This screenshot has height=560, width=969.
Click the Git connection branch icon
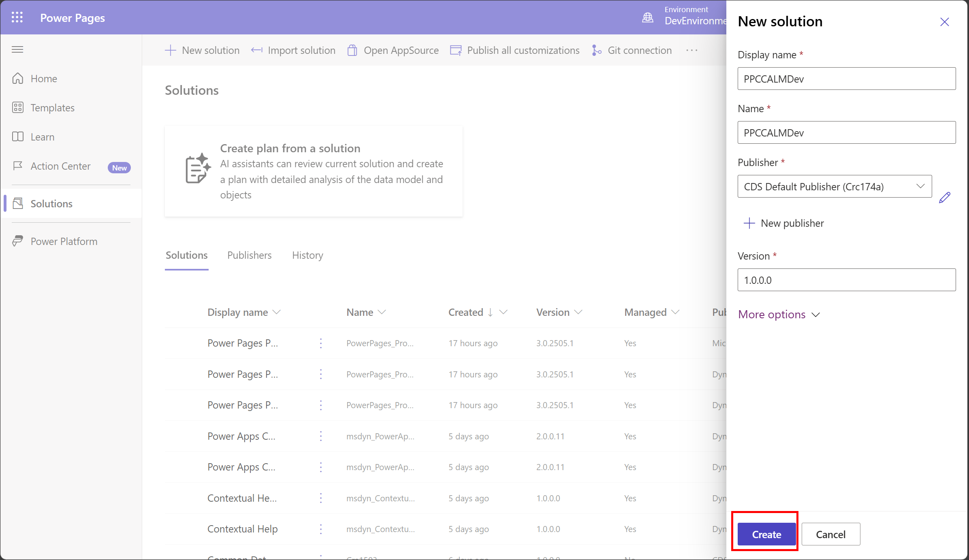pyautogui.click(x=596, y=50)
